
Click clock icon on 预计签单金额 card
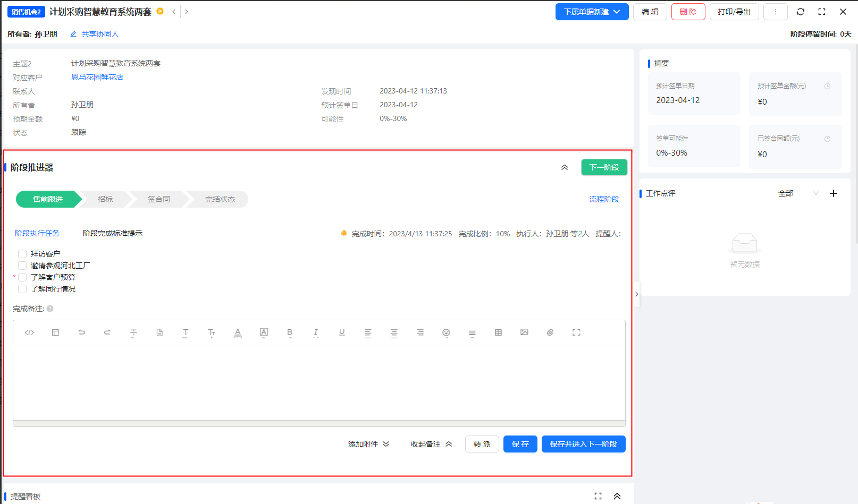[827, 86]
